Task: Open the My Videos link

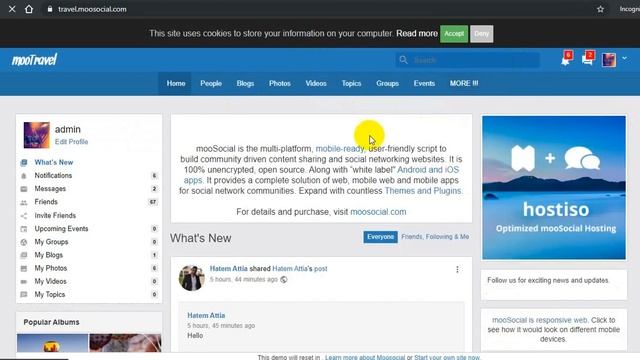Action: [50, 281]
